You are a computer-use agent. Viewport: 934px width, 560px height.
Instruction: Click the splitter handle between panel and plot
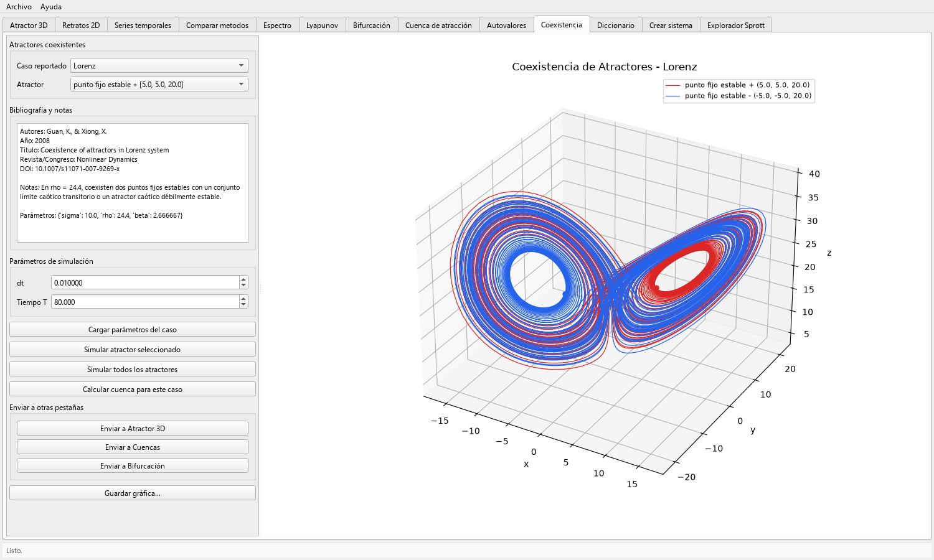coord(260,286)
